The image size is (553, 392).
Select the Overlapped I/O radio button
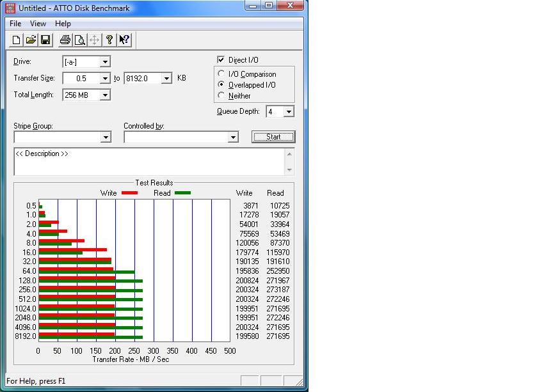click(221, 84)
